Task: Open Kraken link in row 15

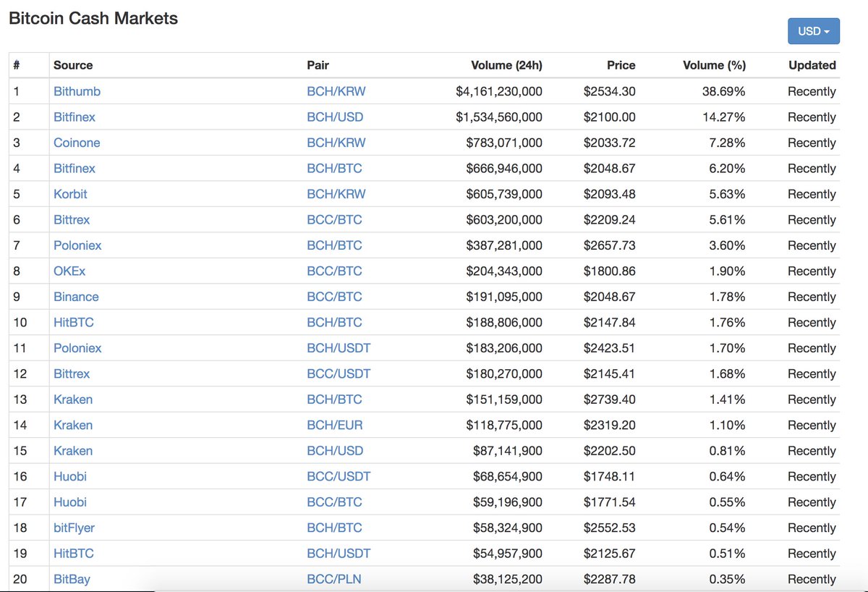Action: (x=73, y=451)
